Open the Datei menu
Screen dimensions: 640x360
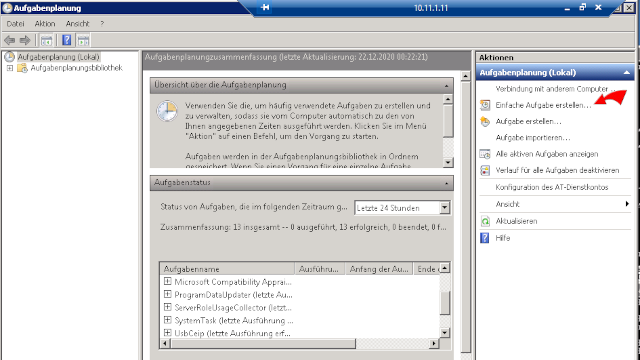pos(15,24)
